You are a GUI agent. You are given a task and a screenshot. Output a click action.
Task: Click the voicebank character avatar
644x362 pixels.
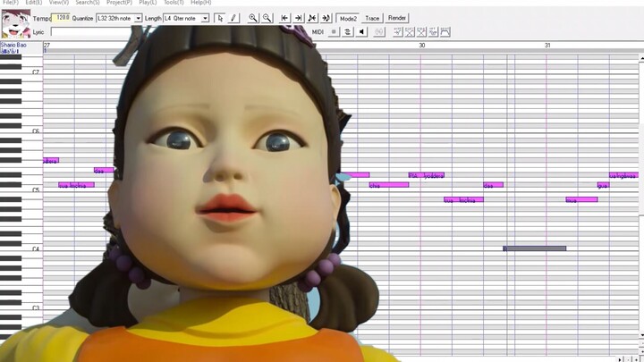(x=15, y=25)
